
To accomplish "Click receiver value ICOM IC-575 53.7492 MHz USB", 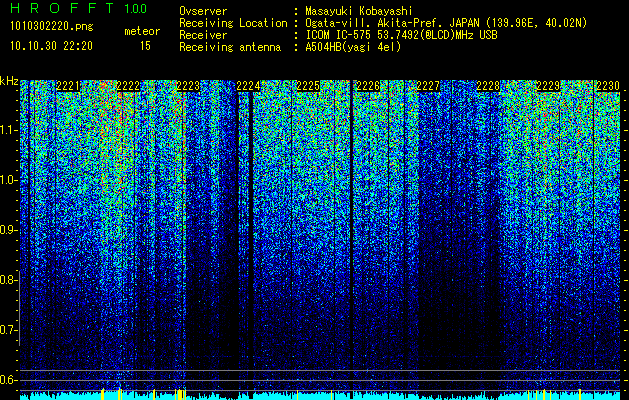I will coord(401,35).
